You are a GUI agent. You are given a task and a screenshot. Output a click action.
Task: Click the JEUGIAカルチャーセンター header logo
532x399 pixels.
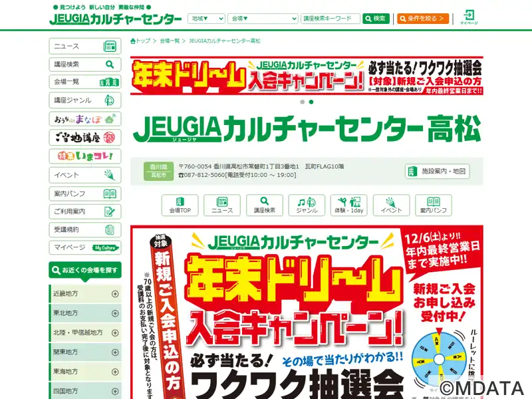115,19
